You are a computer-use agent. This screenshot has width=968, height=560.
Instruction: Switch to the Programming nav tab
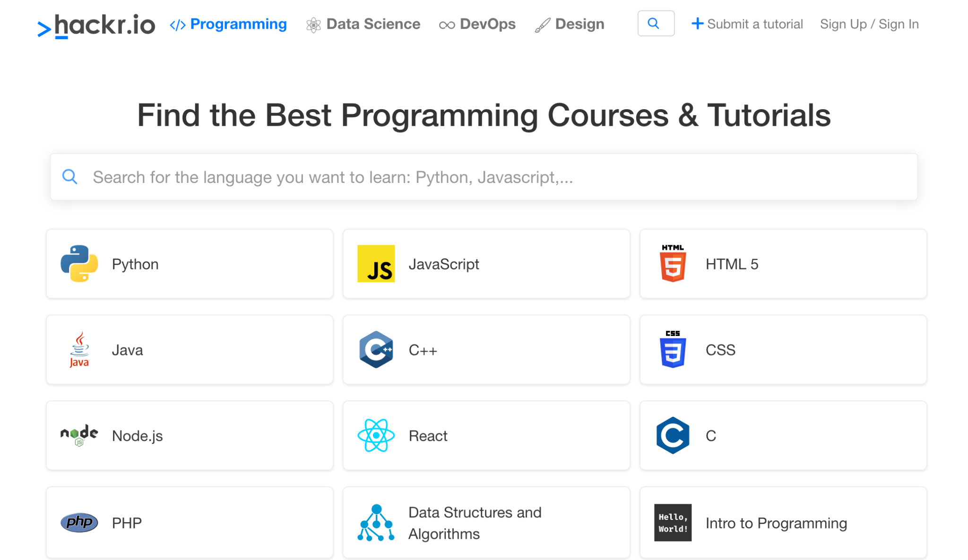(x=228, y=24)
